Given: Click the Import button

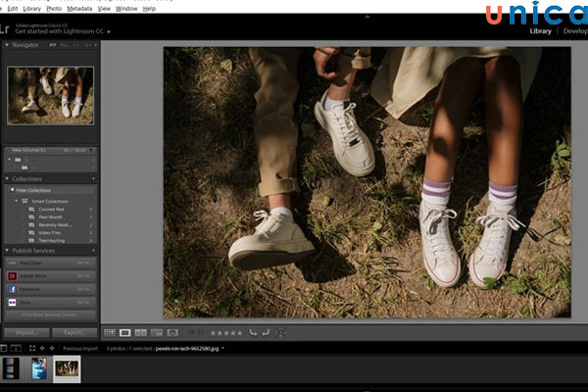Looking at the screenshot, I should [x=25, y=333].
